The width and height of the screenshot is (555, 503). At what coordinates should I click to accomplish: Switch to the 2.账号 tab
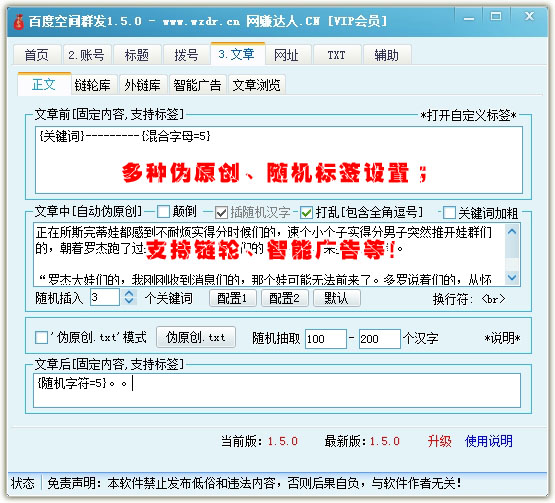87,55
